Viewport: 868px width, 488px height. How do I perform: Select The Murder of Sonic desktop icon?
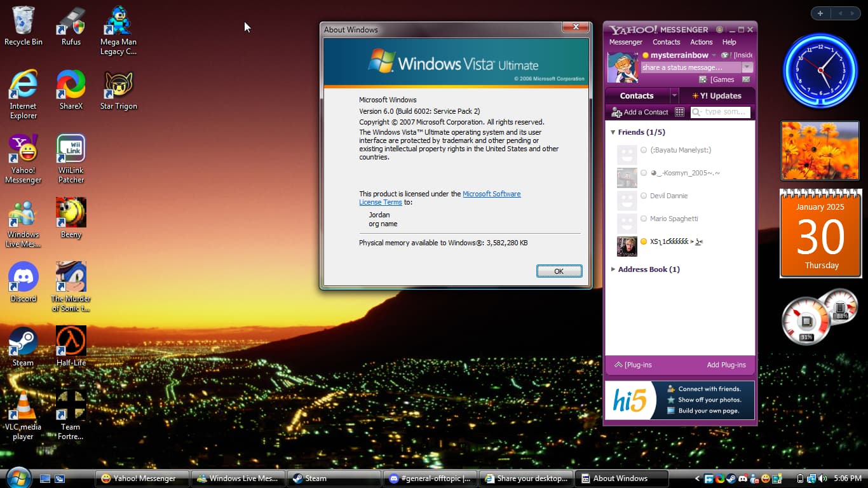71,287
